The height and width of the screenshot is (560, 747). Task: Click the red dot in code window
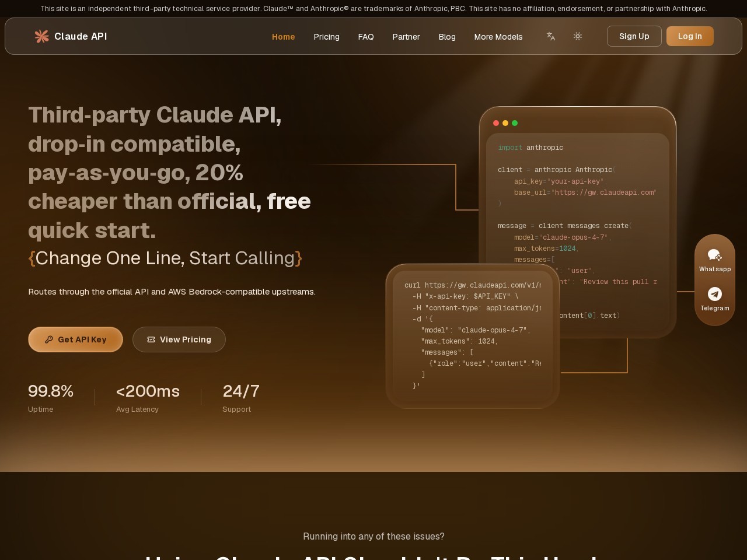tap(496, 123)
